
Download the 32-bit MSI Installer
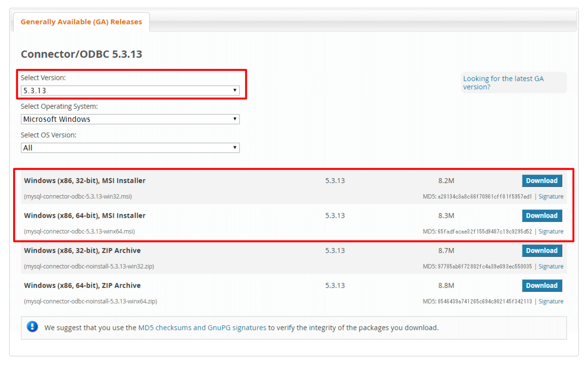[541, 181]
